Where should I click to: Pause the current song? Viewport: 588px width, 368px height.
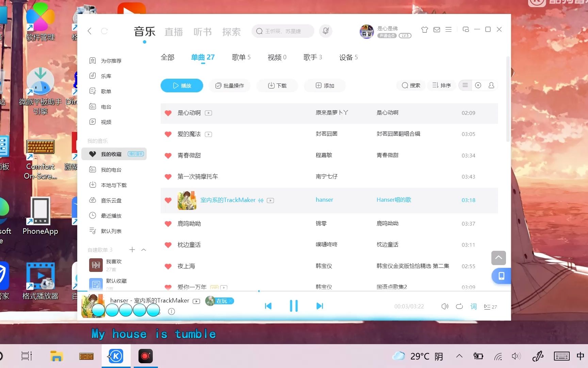tap(294, 306)
